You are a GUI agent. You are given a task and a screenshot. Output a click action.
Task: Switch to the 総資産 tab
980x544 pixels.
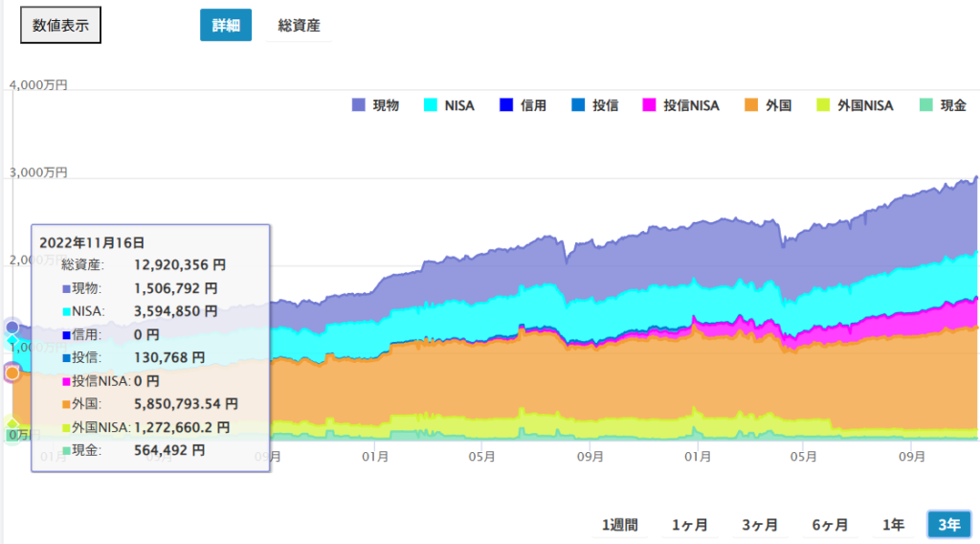pos(298,26)
